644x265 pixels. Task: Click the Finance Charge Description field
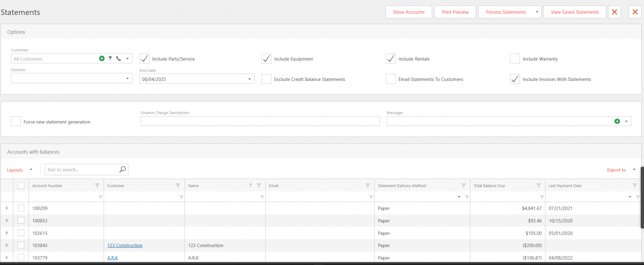(260, 121)
